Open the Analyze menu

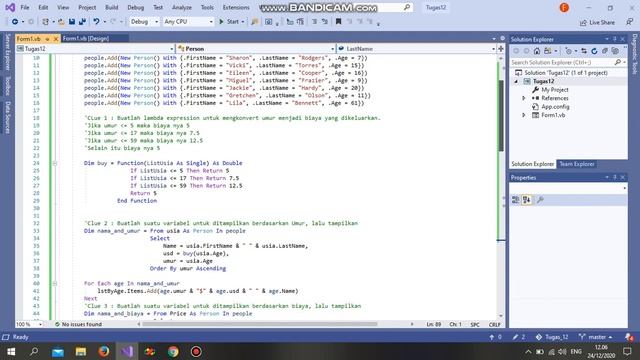coord(182,7)
